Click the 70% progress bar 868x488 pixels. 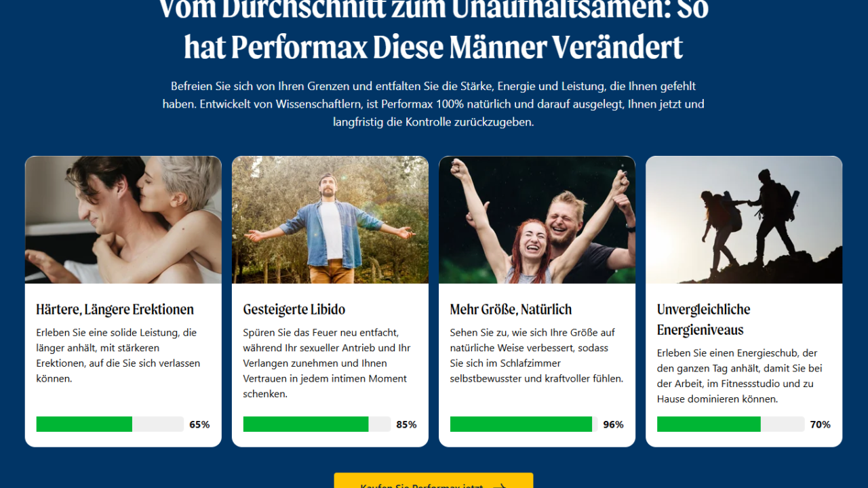coord(730,424)
